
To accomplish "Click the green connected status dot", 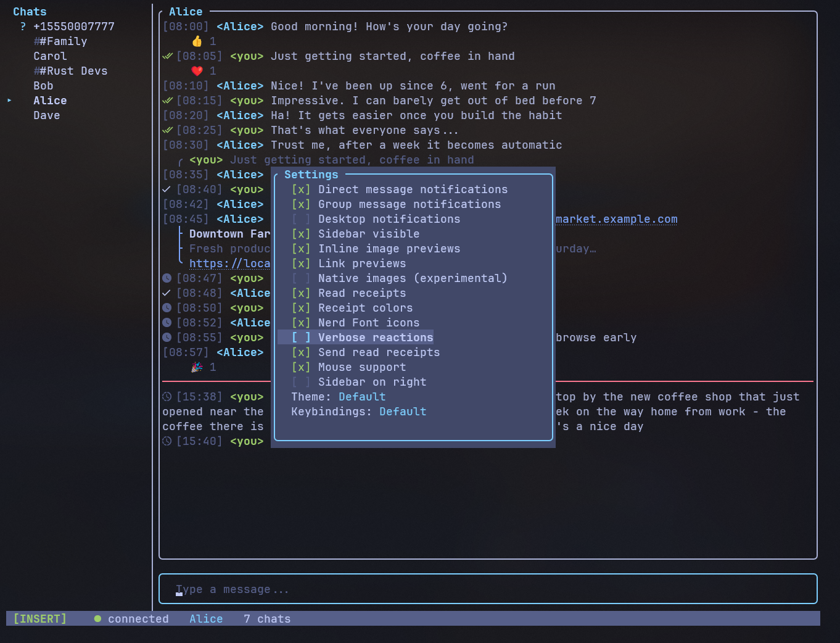I will point(97,619).
